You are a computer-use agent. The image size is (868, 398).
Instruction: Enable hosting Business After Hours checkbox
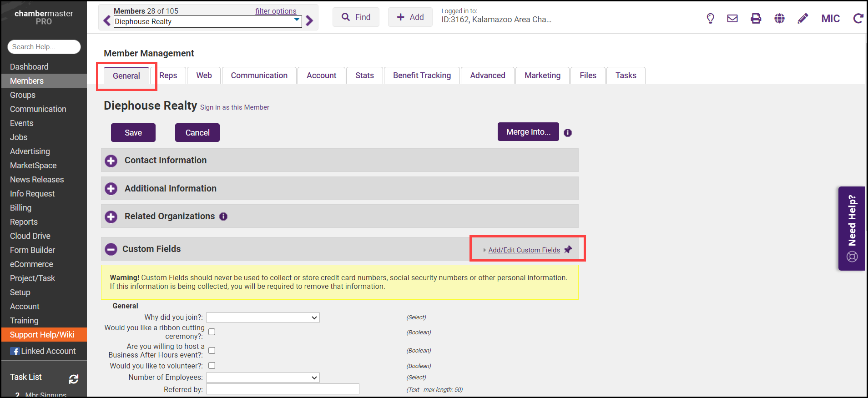(212, 350)
